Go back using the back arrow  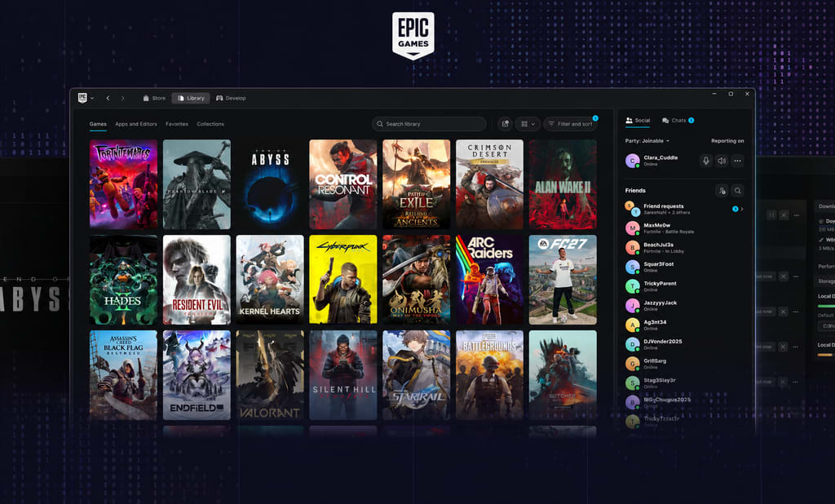pos(108,98)
